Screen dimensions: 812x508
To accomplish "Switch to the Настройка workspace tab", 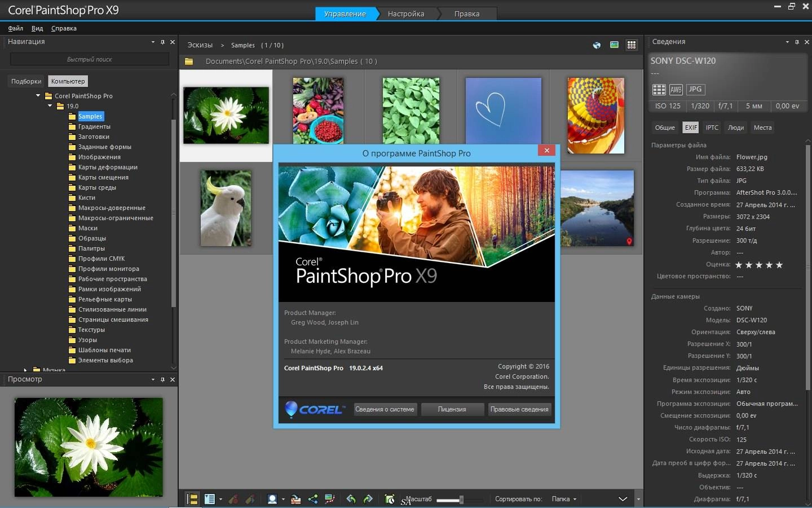I will pos(406,14).
